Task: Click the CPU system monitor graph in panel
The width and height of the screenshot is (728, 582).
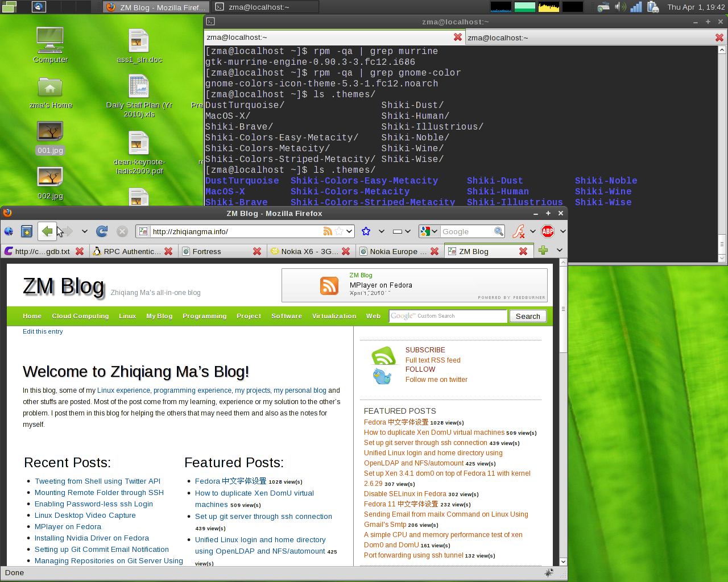Action: click(501, 7)
